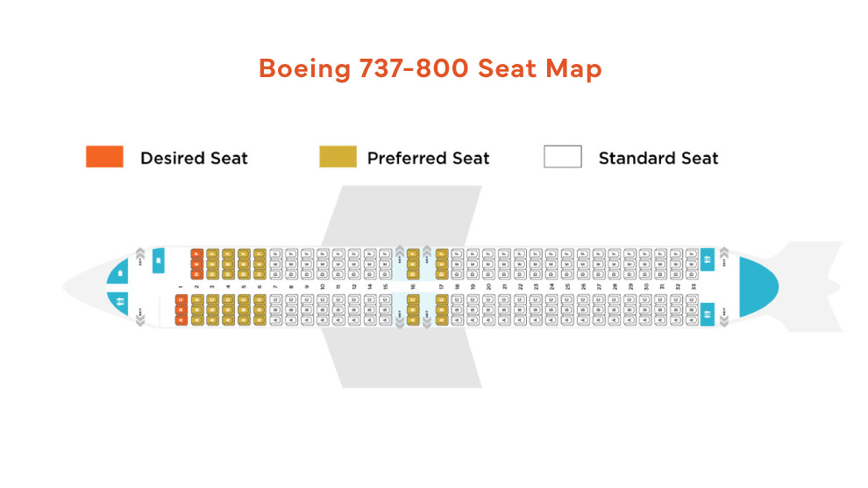868x488 pixels.
Task: Click the gold Preferred Seat legend swatch
Action: coord(338,158)
